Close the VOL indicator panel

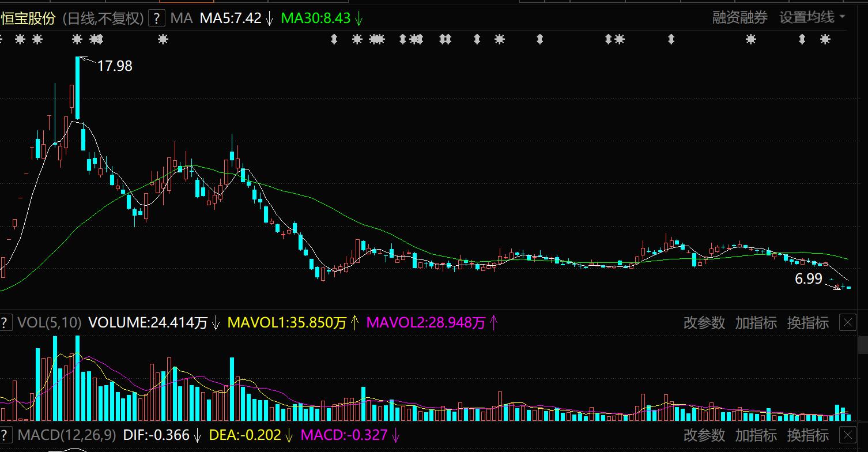tap(848, 323)
